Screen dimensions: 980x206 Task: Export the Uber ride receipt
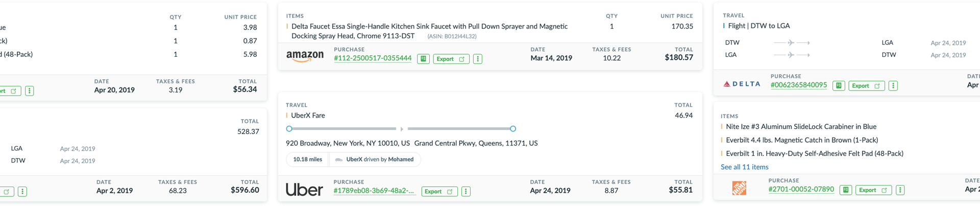pyautogui.click(x=439, y=192)
